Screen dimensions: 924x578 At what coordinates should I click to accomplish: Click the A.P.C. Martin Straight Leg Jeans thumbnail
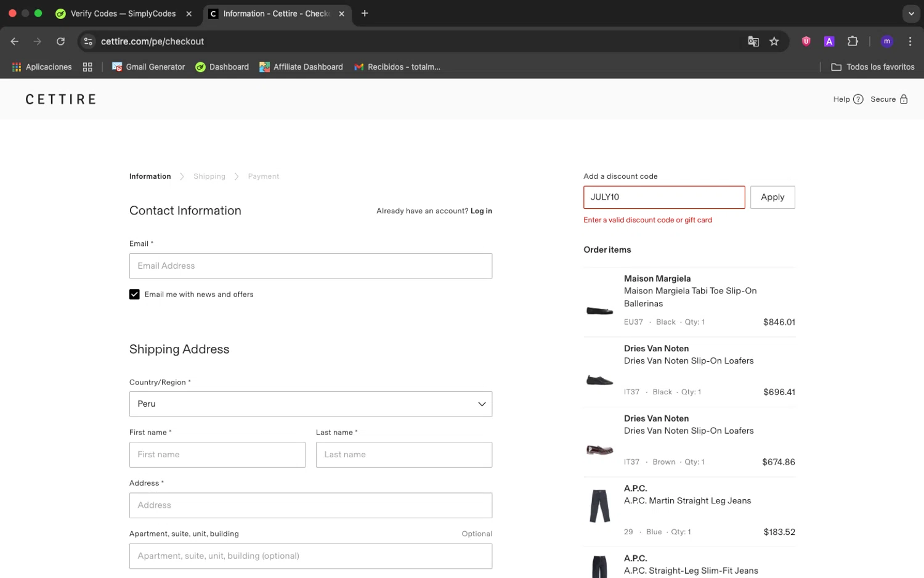pyautogui.click(x=599, y=506)
